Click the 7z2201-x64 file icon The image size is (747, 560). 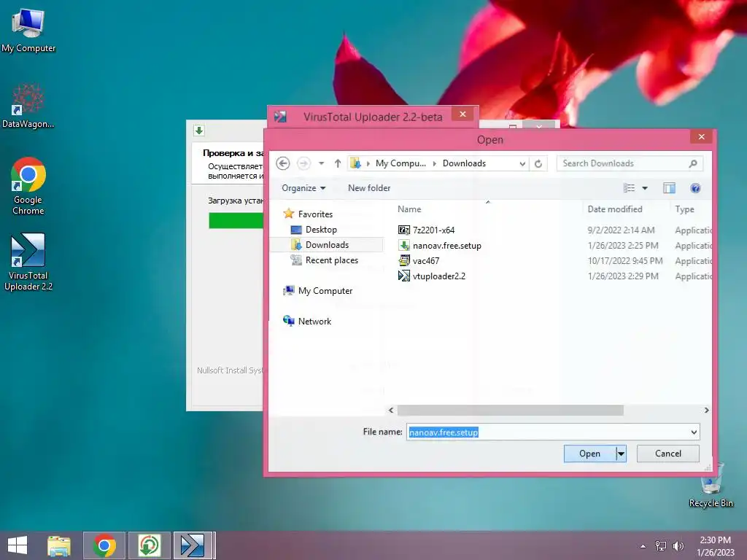404,230
